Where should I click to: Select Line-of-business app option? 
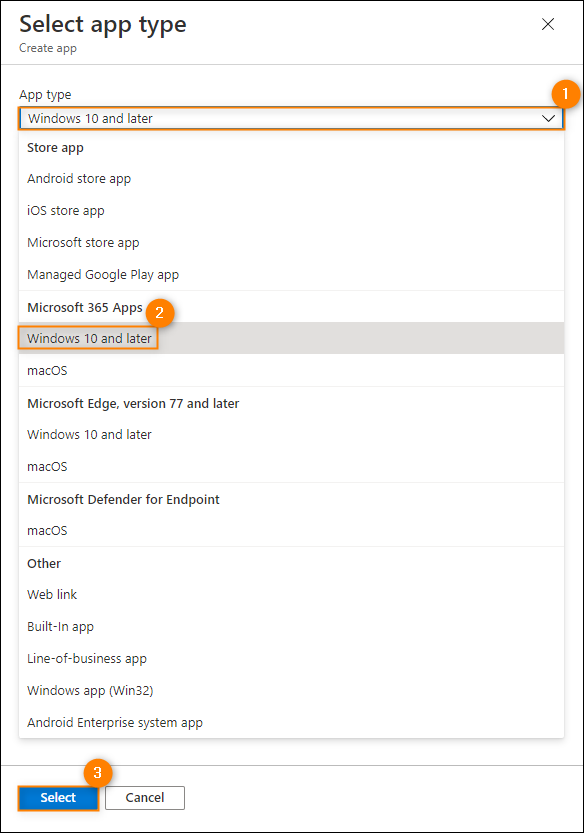point(291,658)
